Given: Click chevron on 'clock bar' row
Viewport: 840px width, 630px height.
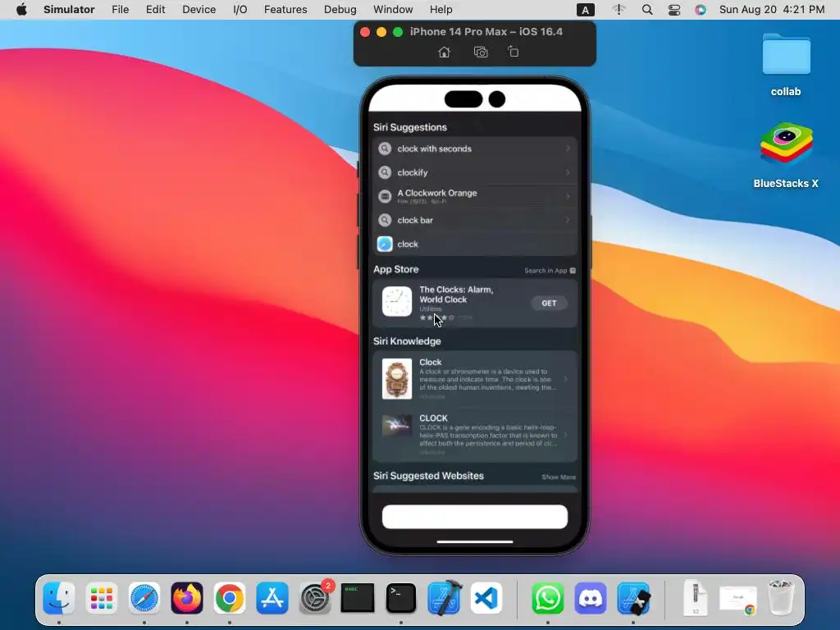Looking at the screenshot, I should click(x=568, y=220).
